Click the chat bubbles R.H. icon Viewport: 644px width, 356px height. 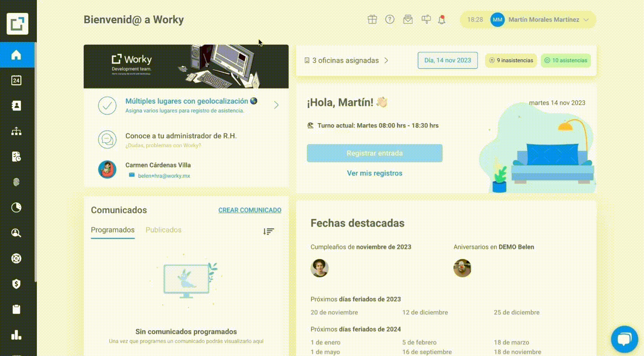107,140
